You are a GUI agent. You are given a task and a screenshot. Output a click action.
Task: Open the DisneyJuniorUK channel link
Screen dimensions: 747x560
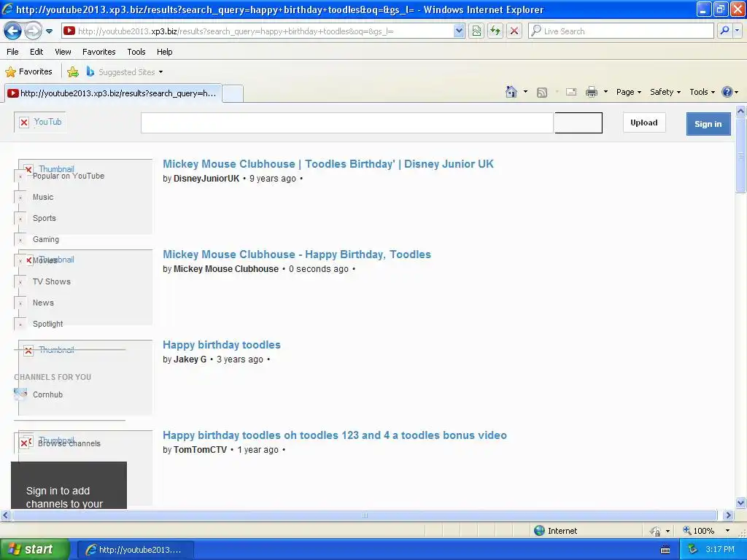point(206,179)
